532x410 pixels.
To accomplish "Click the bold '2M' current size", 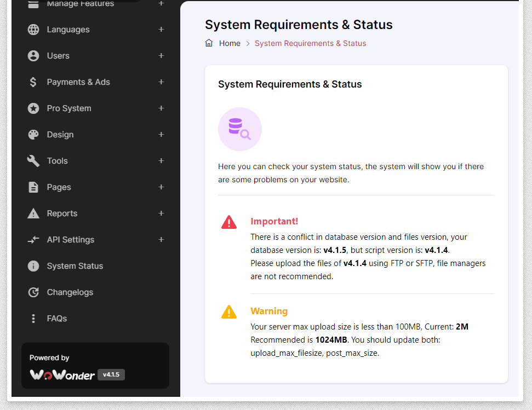I will click(x=462, y=327).
